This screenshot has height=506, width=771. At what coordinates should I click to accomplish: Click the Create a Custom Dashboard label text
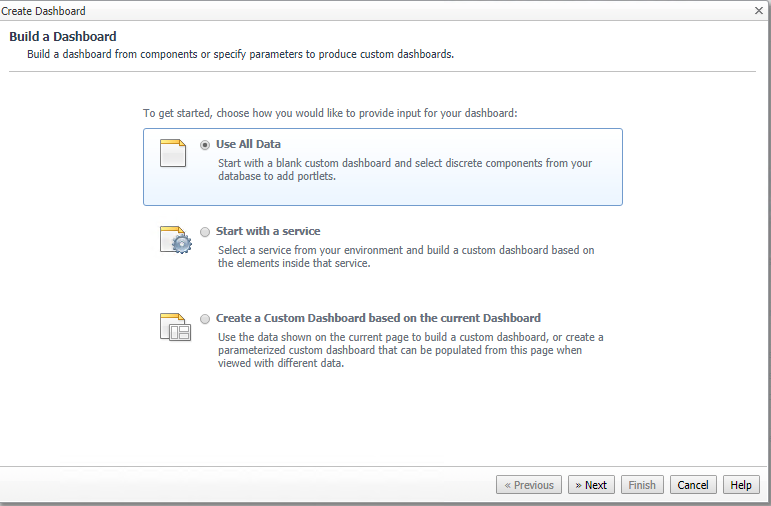[378, 319]
